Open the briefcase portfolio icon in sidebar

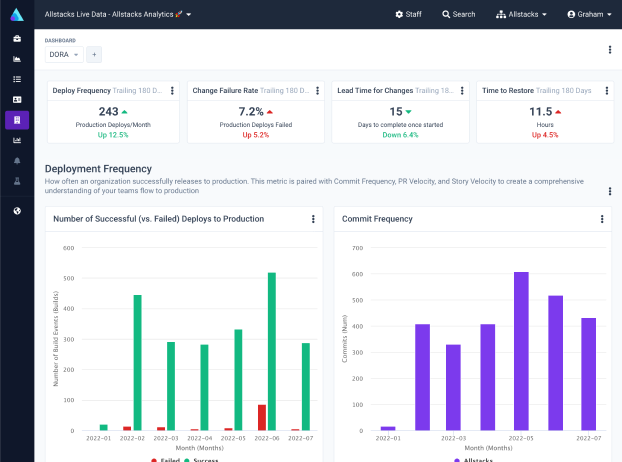coord(17,38)
